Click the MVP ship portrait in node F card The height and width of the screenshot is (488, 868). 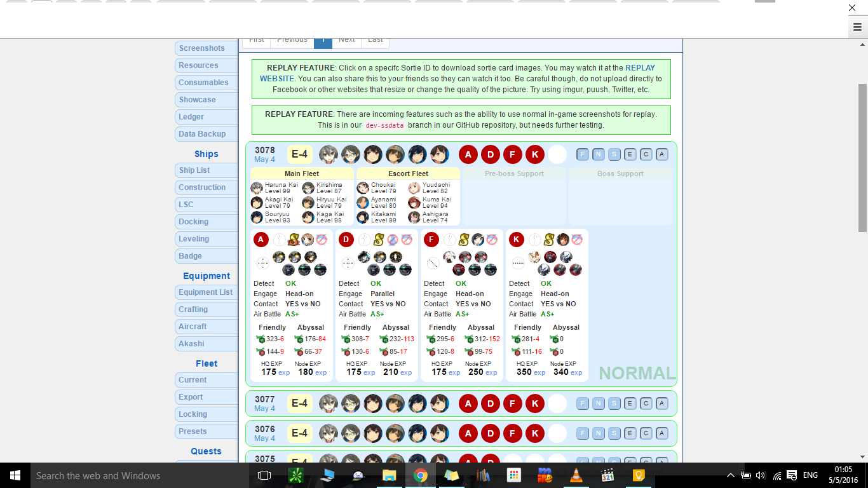pos(478,240)
